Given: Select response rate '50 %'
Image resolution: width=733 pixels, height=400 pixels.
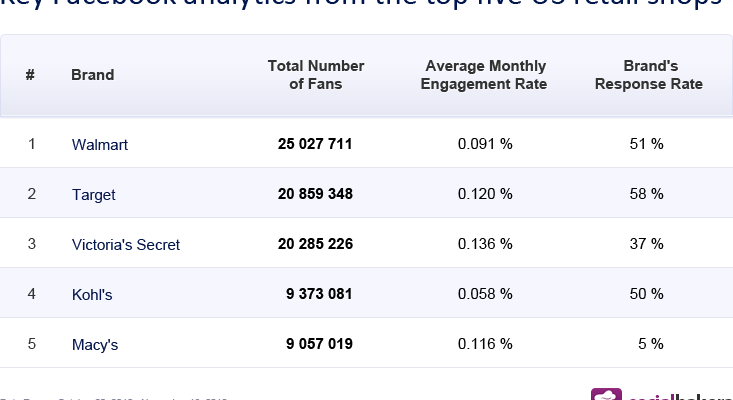Looking at the screenshot, I should pyautogui.click(x=647, y=294).
